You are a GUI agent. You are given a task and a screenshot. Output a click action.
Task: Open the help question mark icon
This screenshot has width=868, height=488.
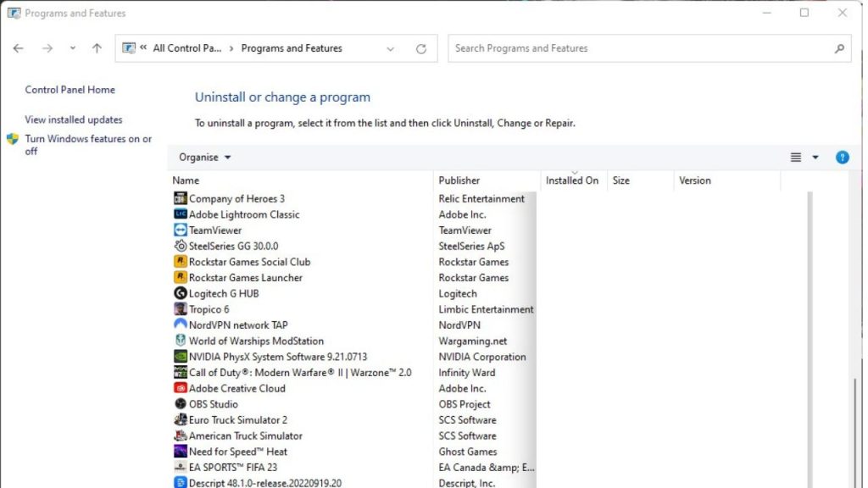(x=842, y=157)
